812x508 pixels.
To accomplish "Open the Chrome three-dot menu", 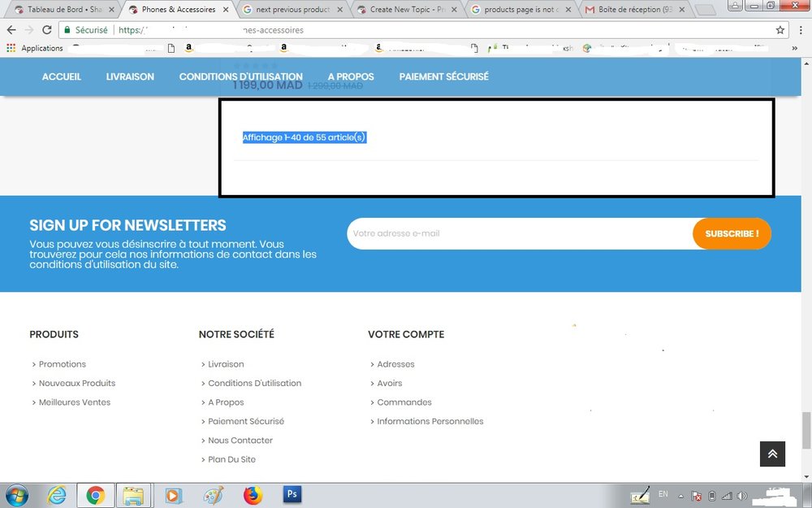I will [x=801, y=30].
